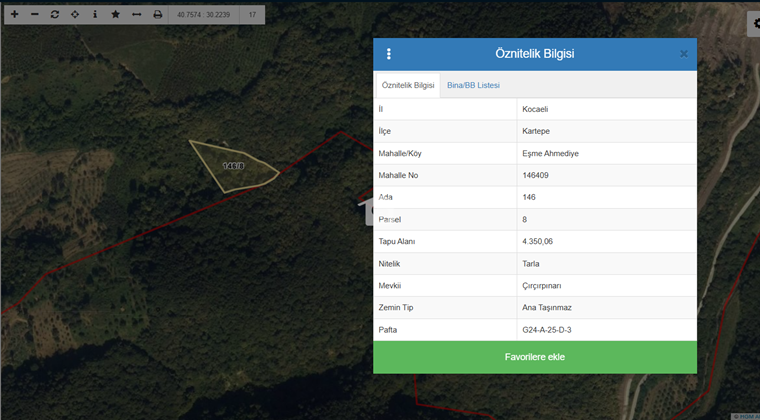The image size is (760, 420).
Task: Print the map using printer icon
Action: [157, 15]
